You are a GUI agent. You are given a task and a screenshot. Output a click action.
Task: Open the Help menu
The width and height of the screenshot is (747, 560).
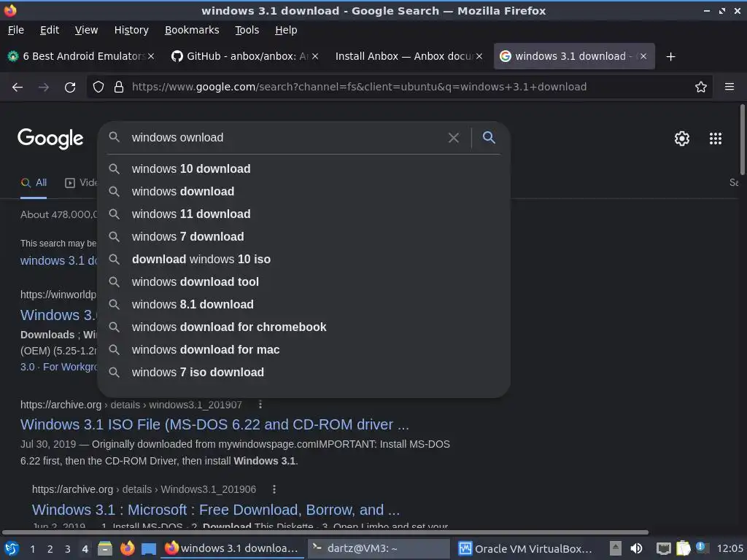click(x=286, y=30)
